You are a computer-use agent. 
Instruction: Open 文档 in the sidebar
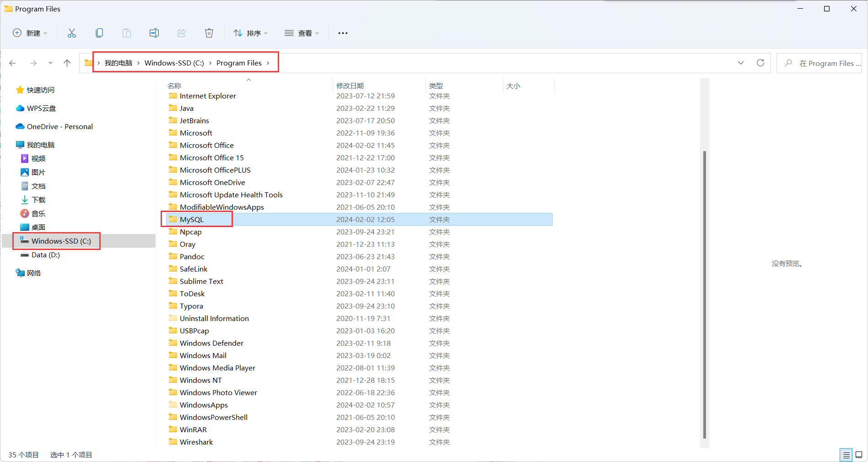pos(38,186)
